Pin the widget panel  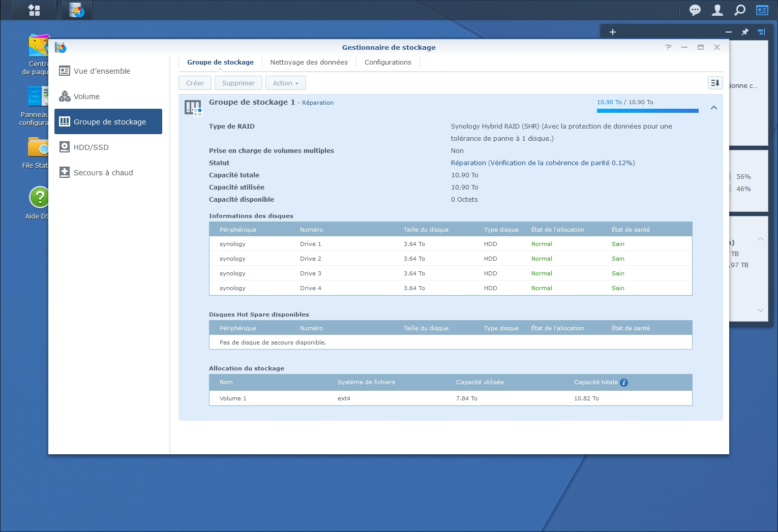click(745, 32)
